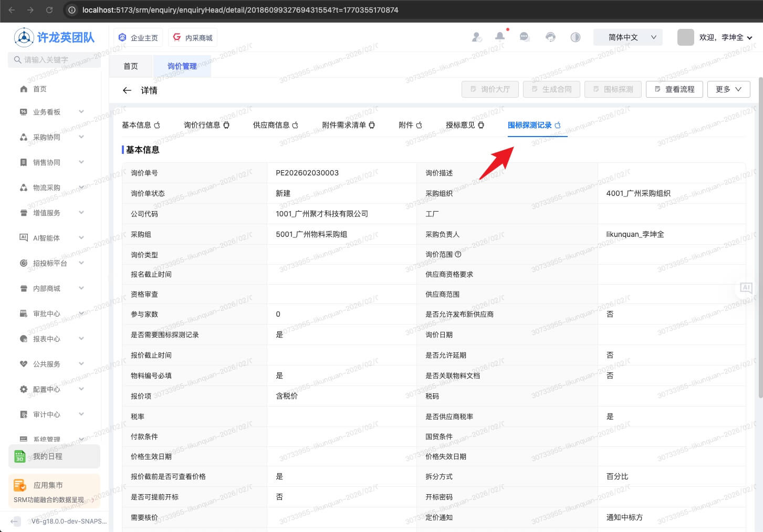Click the help icon next to 询价范围

point(458,254)
